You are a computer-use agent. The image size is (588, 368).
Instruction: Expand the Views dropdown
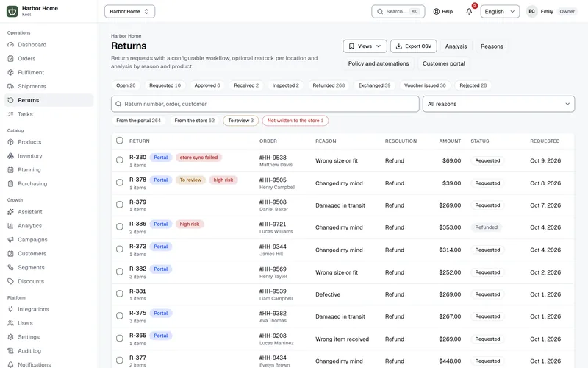[365, 46]
